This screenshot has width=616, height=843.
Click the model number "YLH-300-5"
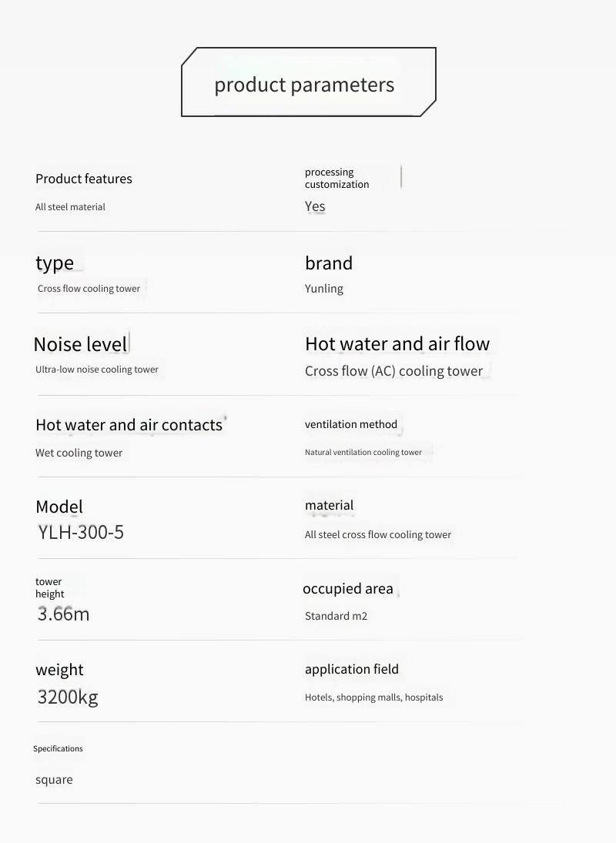80,532
